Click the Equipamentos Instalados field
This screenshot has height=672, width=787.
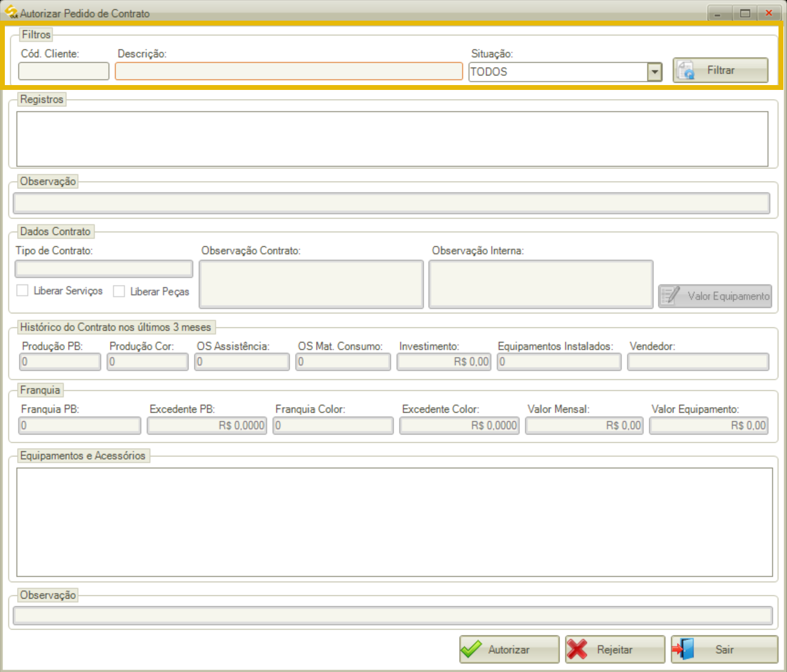pyautogui.click(x=559, y=362)
